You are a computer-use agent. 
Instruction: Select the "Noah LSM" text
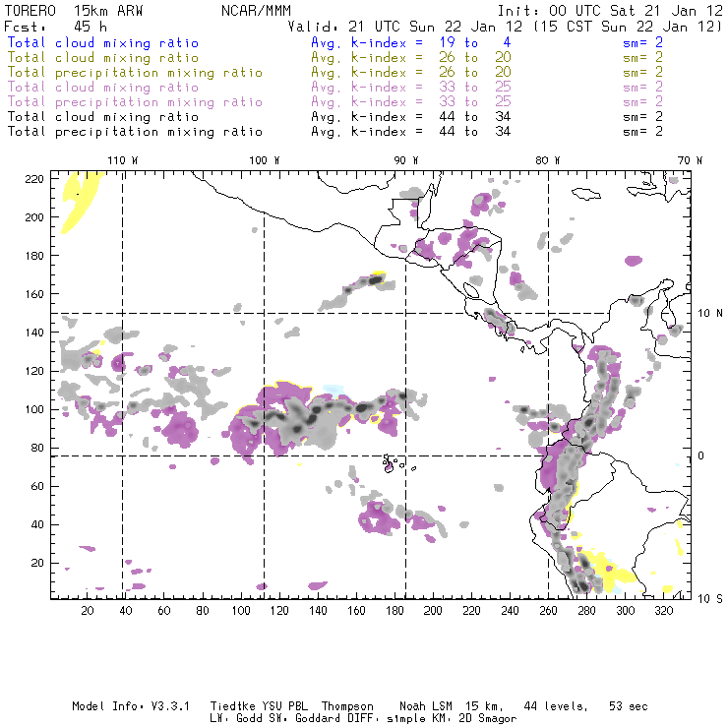click(x=426, y=706)
